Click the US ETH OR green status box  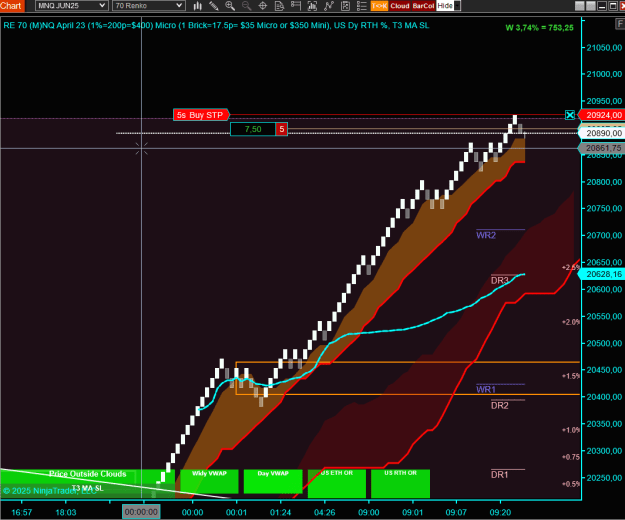[337, 483]
